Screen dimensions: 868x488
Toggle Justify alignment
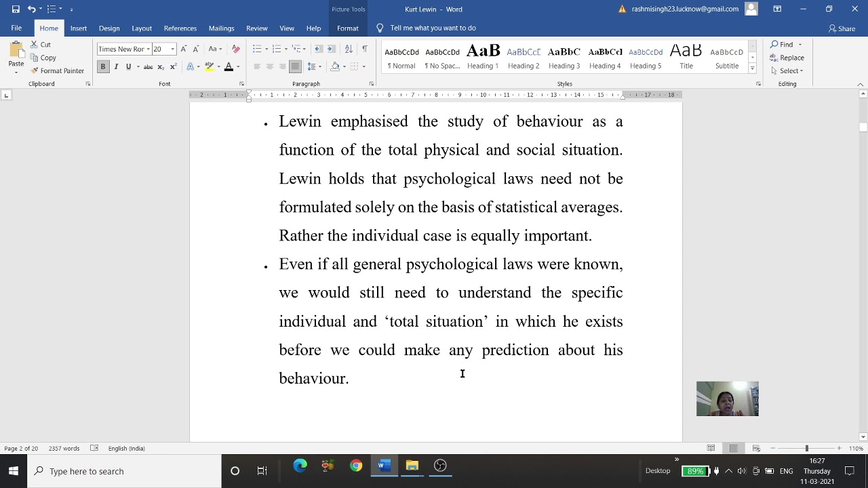click(x=295, y=66)
